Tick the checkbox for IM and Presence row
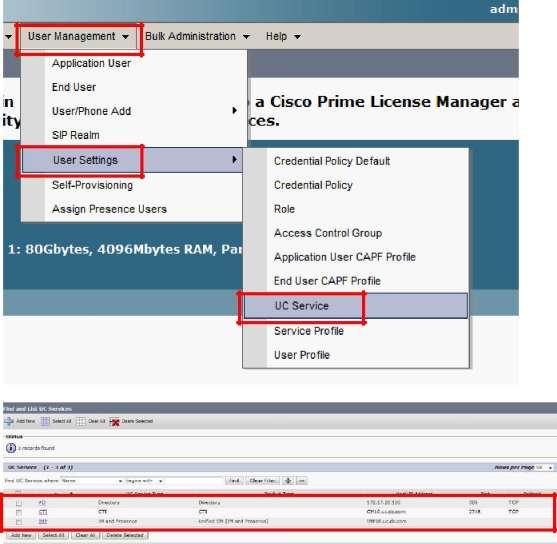This screenshot has width=557, height=544. [x=19, y=522]
